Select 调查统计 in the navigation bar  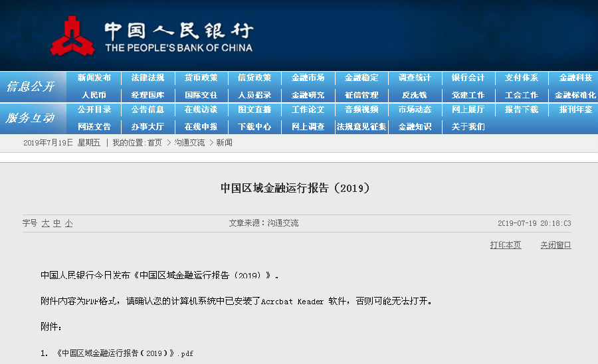pyautogui.click(x=415, y=78)
